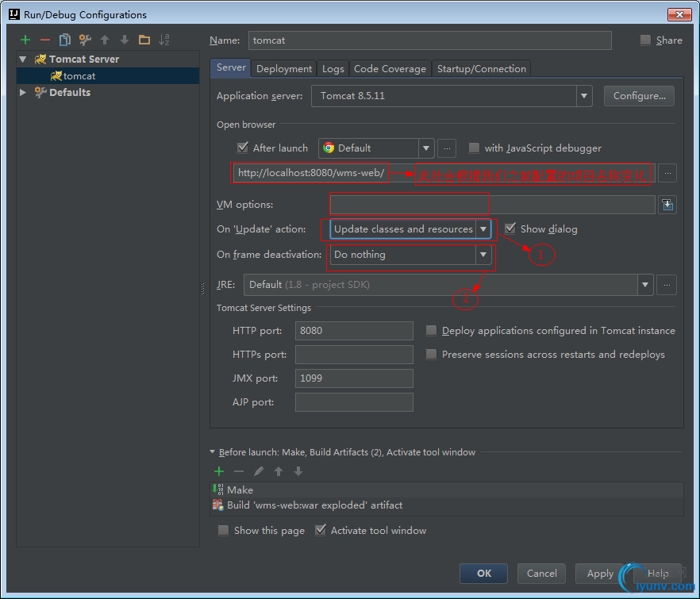Image resolution: width=700 pixels, height=599 pixels.
Task: Click the Apply button
Action: pyautogui.click(x=599, y=573)
